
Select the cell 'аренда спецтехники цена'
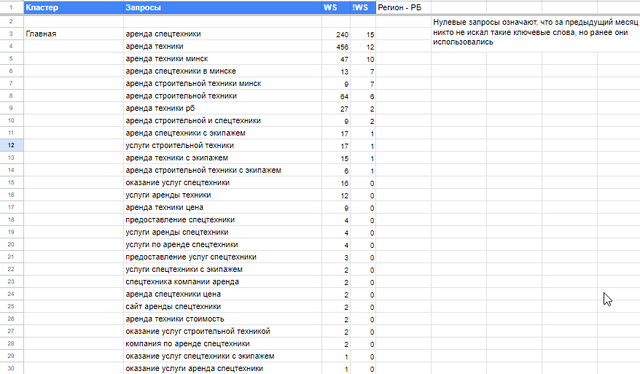click(x=222, y=294)
